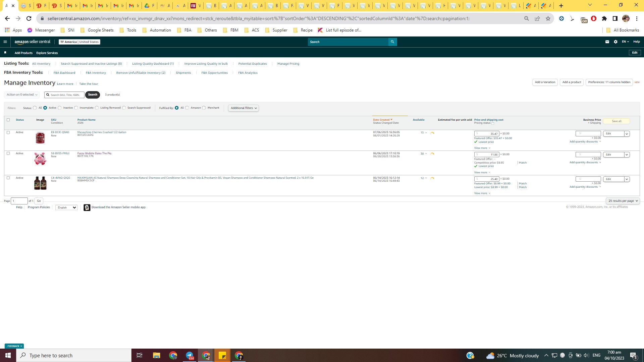Open the Shipments tool link

click(x=183, y=73)
